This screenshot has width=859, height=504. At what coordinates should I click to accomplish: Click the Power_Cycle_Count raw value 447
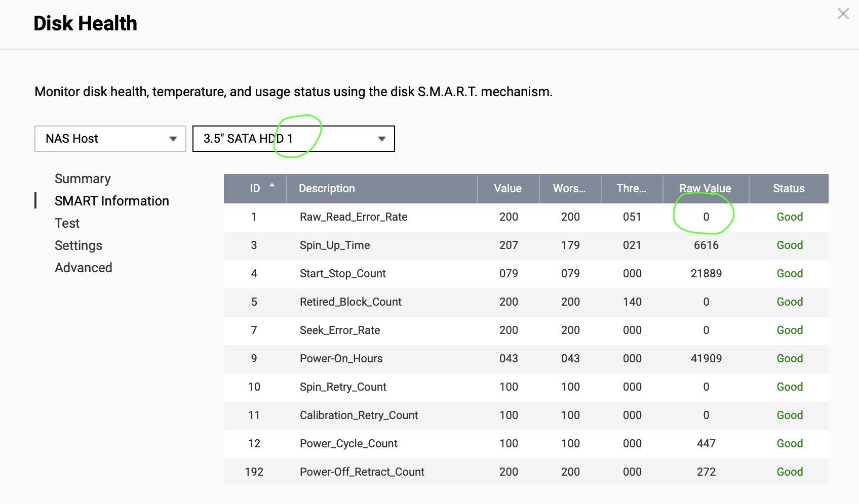(706, 444)
